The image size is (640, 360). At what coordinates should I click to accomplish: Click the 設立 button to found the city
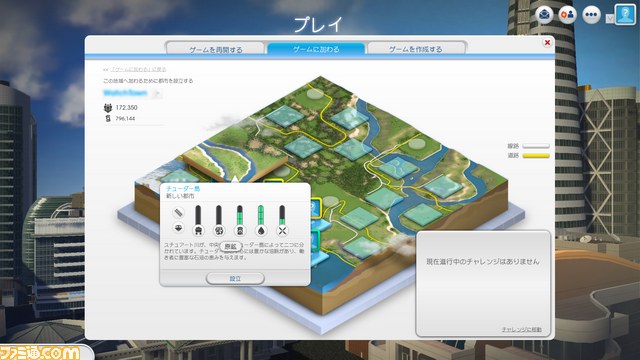point(235,279)
